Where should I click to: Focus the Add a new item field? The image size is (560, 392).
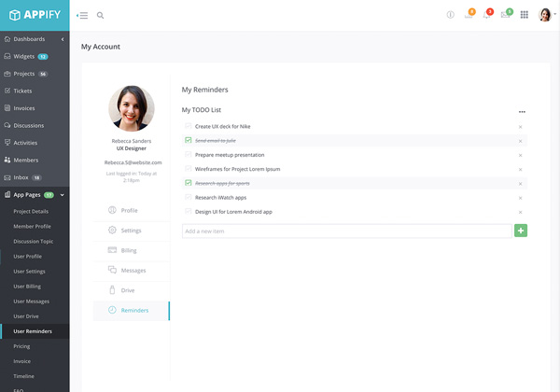[347, 231]
